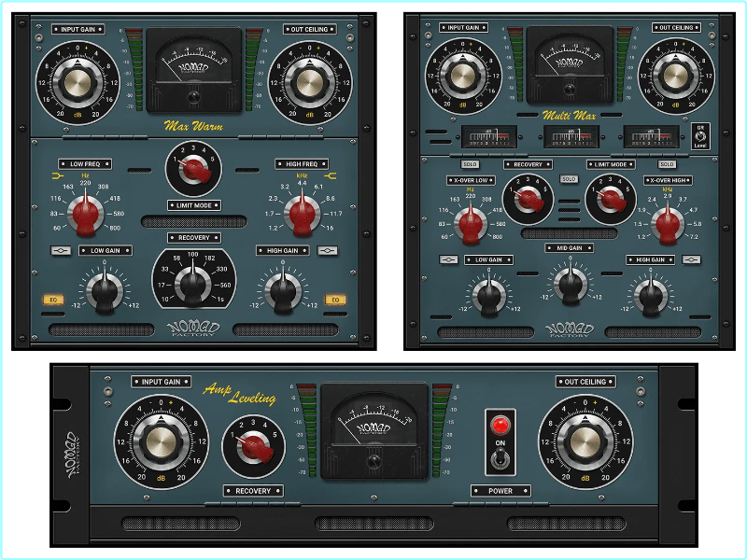Click the RECOVERY label on Amp Leveling
The height and width of the screenshot is (560, 747).
pyautogui.click(x=253, y=491)
